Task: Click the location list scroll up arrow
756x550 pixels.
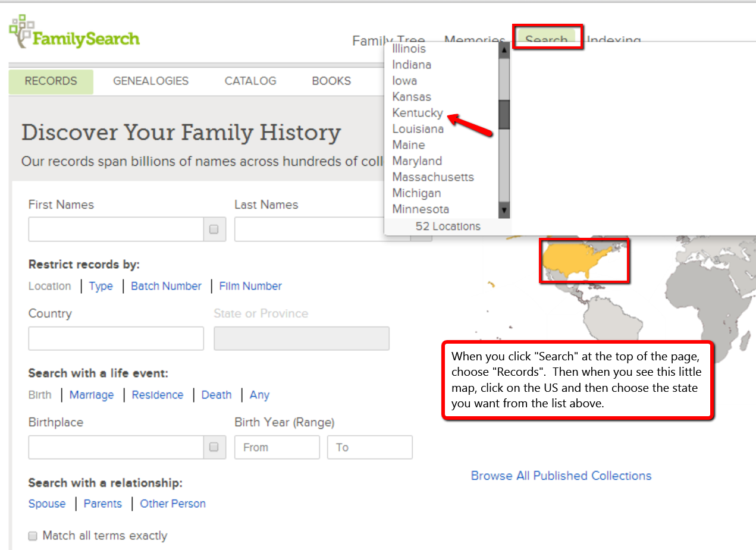Action: pos(504,50)
